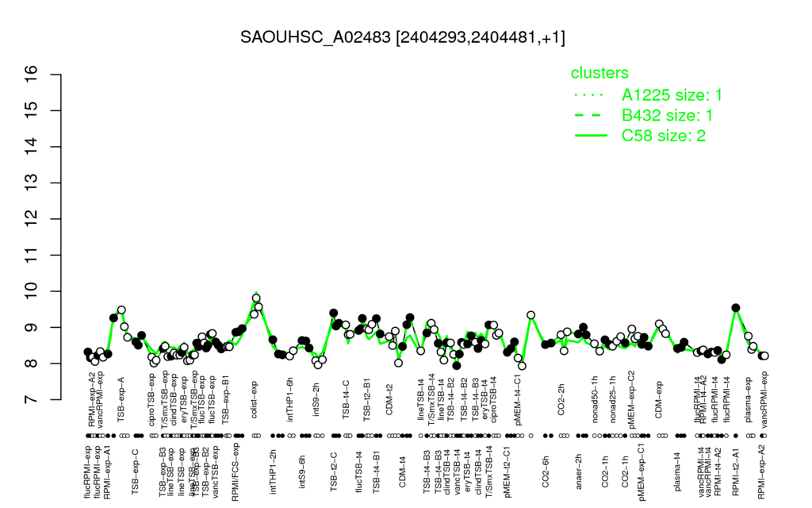Click x-axis label 'pMEM-t2-C1'

(507, 471)
